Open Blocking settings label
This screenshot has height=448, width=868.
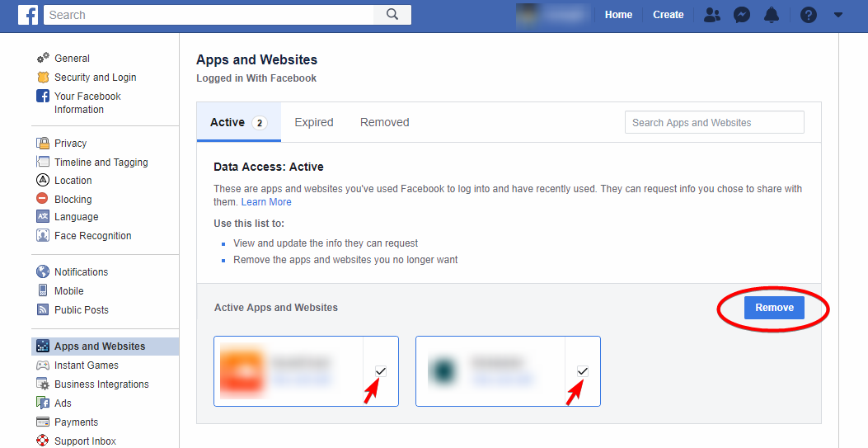(x=73, y=199)
